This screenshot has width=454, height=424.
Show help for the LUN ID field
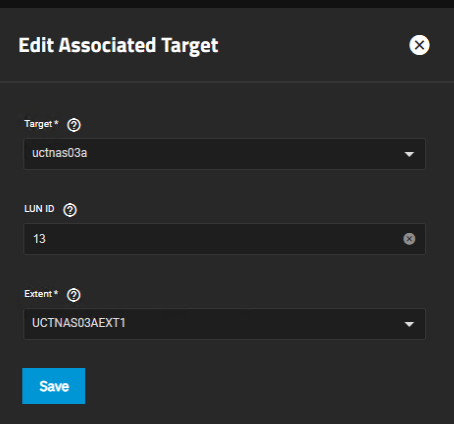[70, 210]
